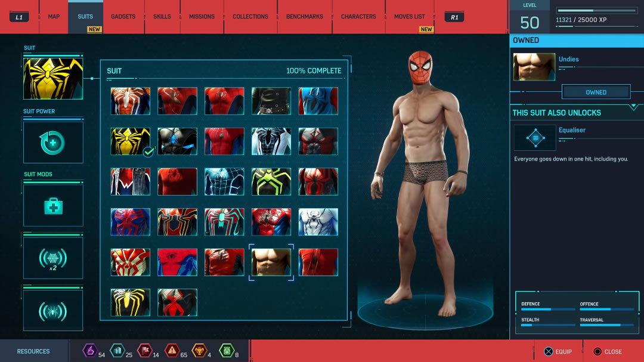Select the SUITS tab
Viewport: 644px width, 362px height.
(x=85, y=17)
